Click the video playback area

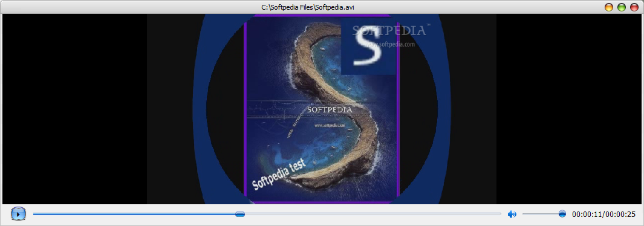(x=322, y=109)
